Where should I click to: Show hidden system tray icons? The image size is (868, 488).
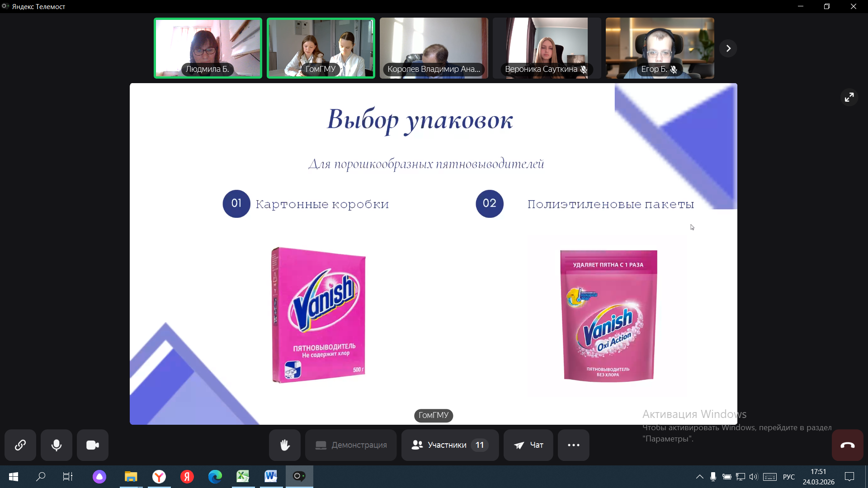coord(699,477)
